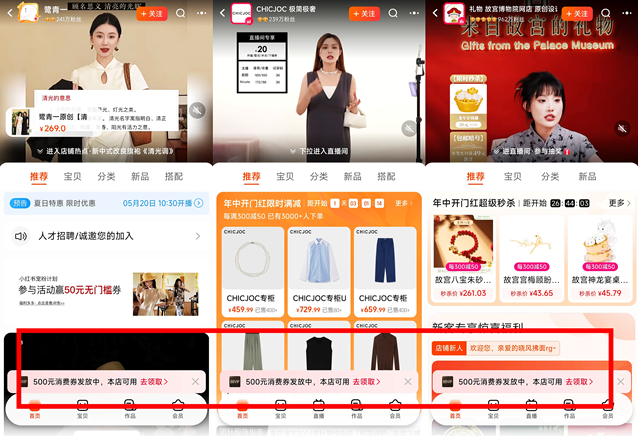The width and height of the screenshot is (638, 438).
Task: Open 作品 in Palace Museum bottom bar
Action: (x=569, y=409)
